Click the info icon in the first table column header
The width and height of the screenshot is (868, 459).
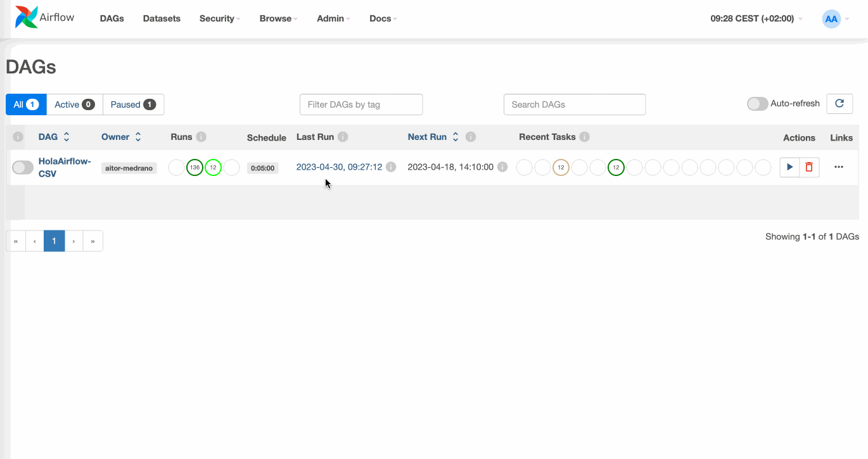pos(18,137)
